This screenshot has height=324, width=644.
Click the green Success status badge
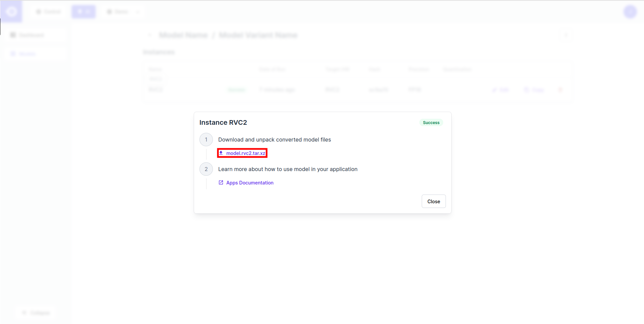click(431, 123)
